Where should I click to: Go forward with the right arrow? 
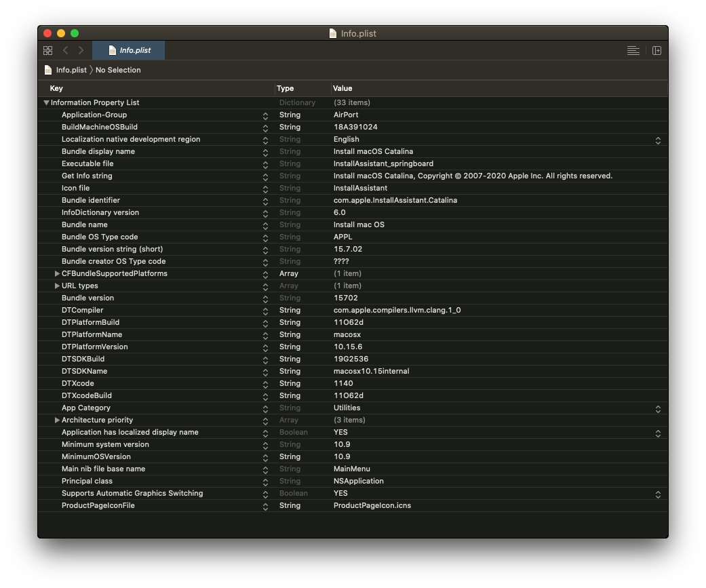81,50
